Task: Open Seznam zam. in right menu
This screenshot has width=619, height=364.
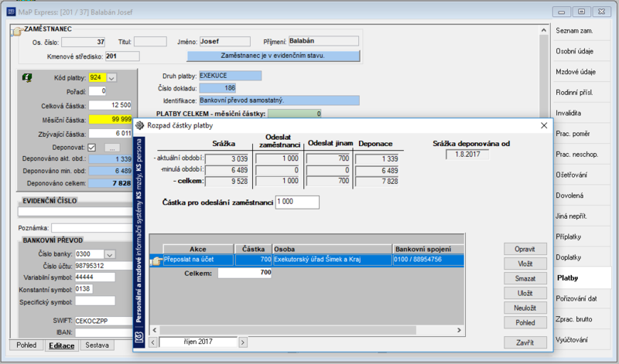Action: [x=574, y=31]
